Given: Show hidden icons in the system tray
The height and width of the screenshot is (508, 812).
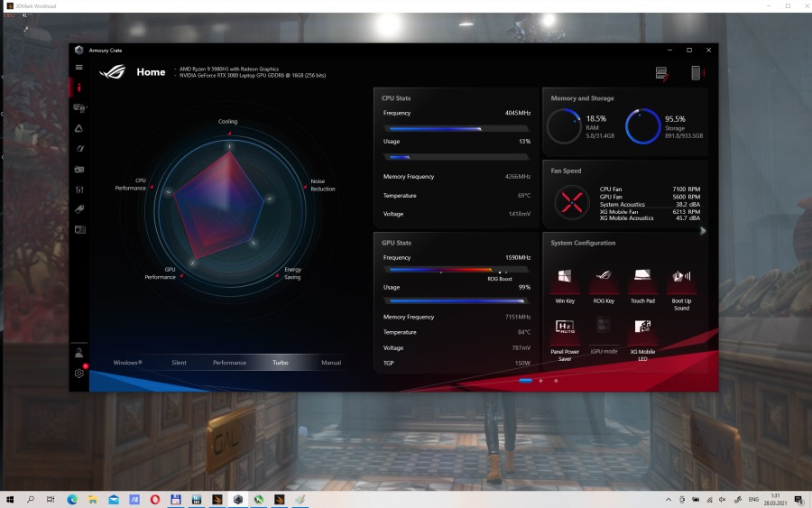Looking at the screenshot, I should click(x=669, y=499).
